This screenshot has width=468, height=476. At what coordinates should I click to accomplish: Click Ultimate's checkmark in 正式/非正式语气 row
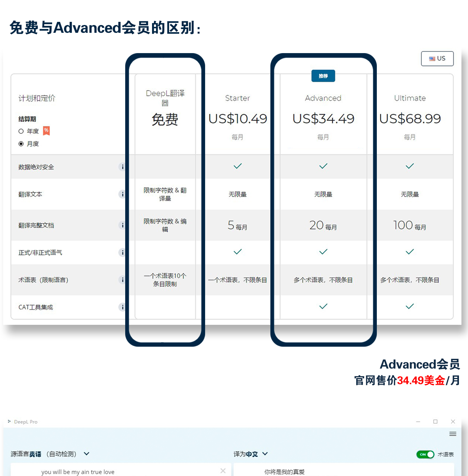pyautogui.click(x=410, y=252)
